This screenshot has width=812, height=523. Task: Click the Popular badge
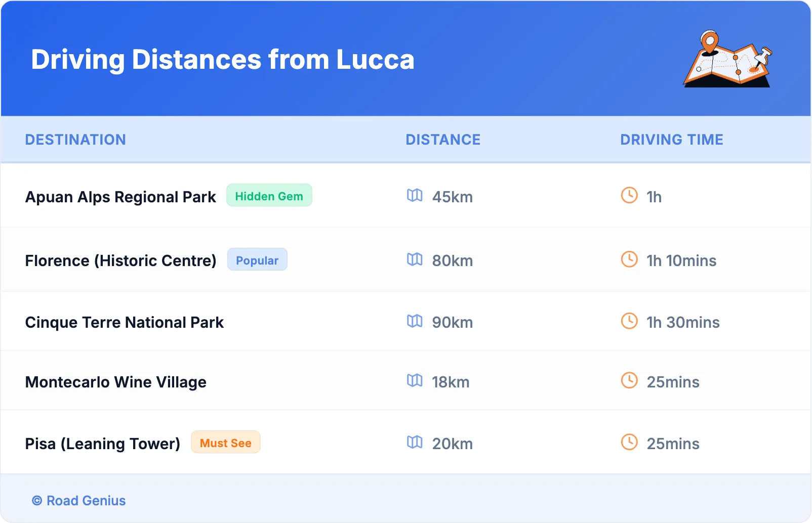(x=257, y=260)
